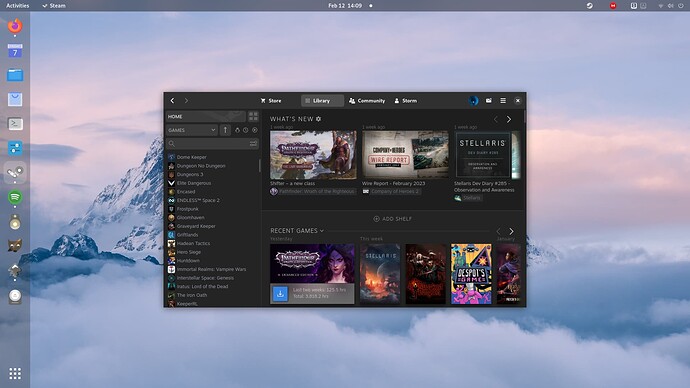Click Immortal Realms: Vampire Wars list icon

click(172, 269)
